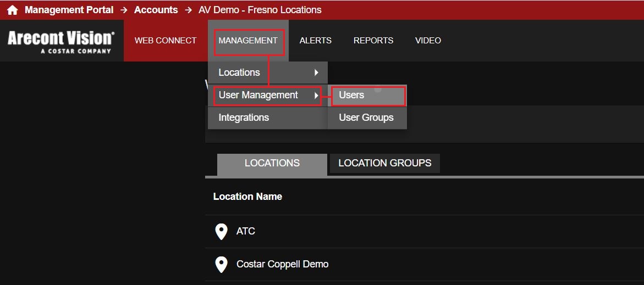Open the VIDEO menu
This screenshot has width=644, height=285.
[x=428, y=41]
